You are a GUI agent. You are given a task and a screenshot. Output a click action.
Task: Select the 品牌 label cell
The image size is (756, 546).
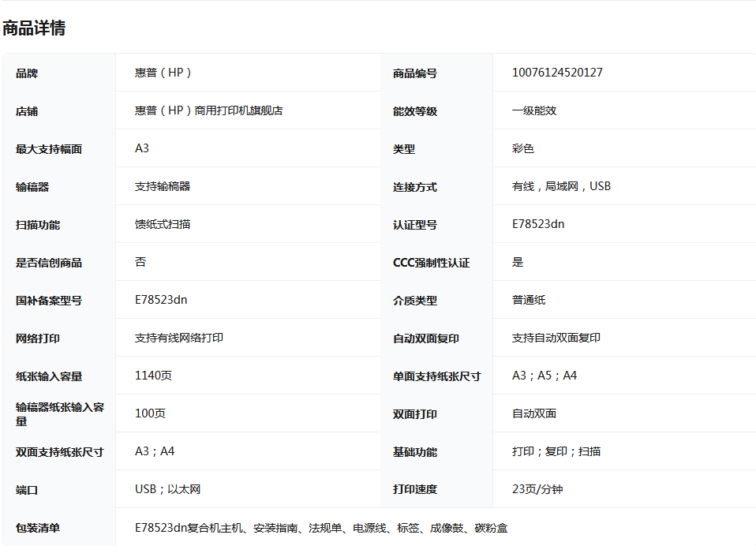27,73
